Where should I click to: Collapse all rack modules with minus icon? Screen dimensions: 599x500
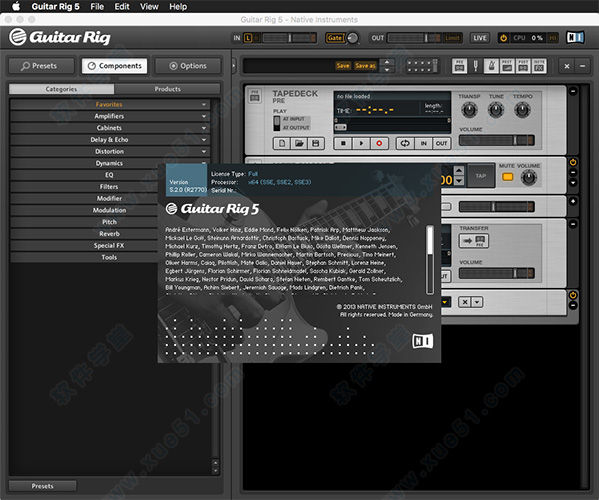583,66
